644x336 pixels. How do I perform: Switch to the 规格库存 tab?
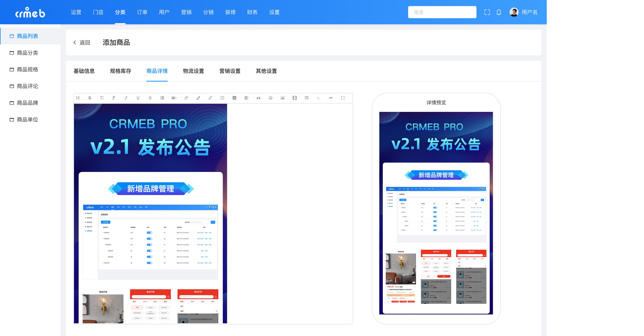point(121,71)
